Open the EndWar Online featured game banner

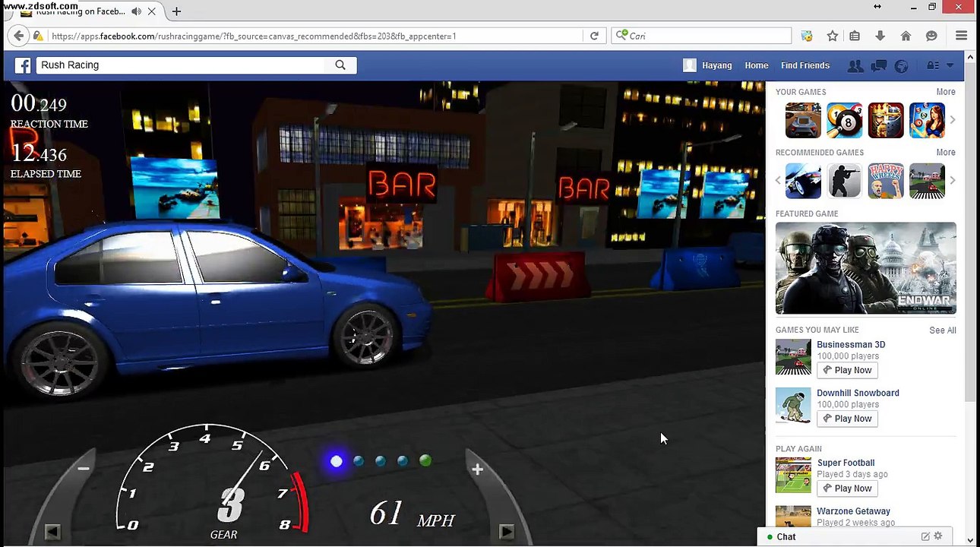866,268
